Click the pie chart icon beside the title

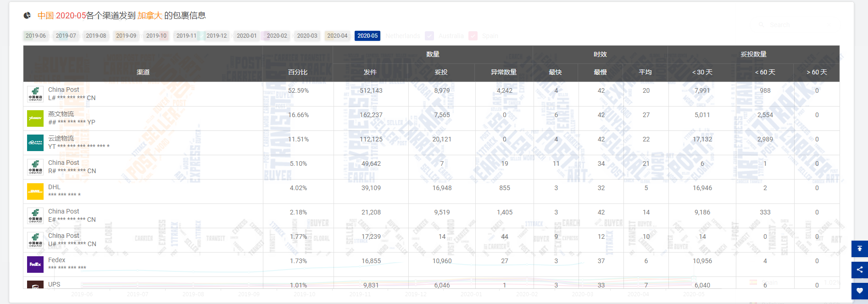coord(27,16)
